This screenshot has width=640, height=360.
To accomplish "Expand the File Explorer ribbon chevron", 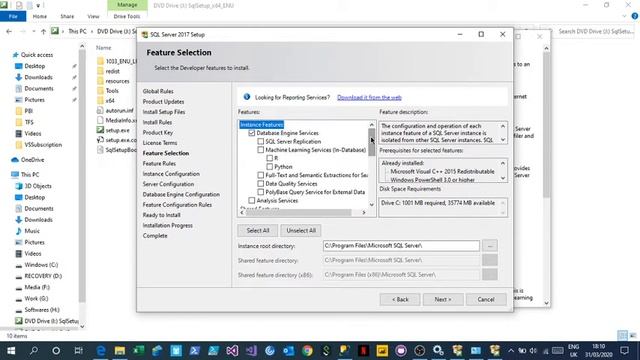I will point(624,16).
